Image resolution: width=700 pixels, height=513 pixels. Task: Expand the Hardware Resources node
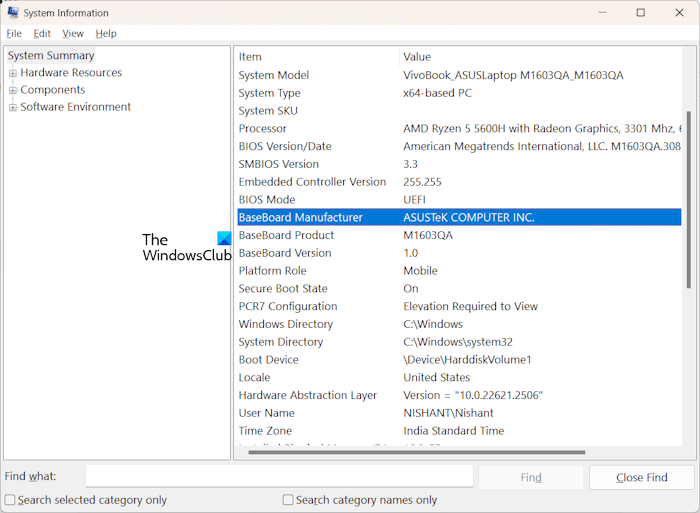pyautogui.click(x=13, y=73)
